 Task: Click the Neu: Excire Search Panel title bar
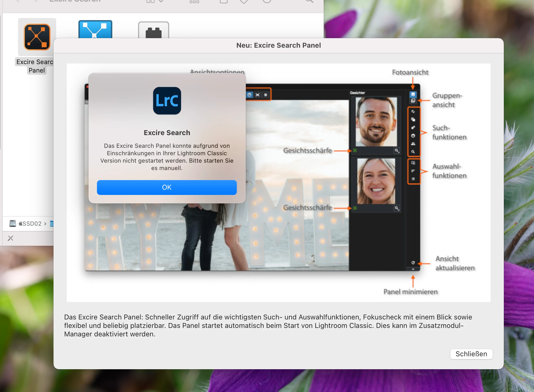(x=278, y=45)
